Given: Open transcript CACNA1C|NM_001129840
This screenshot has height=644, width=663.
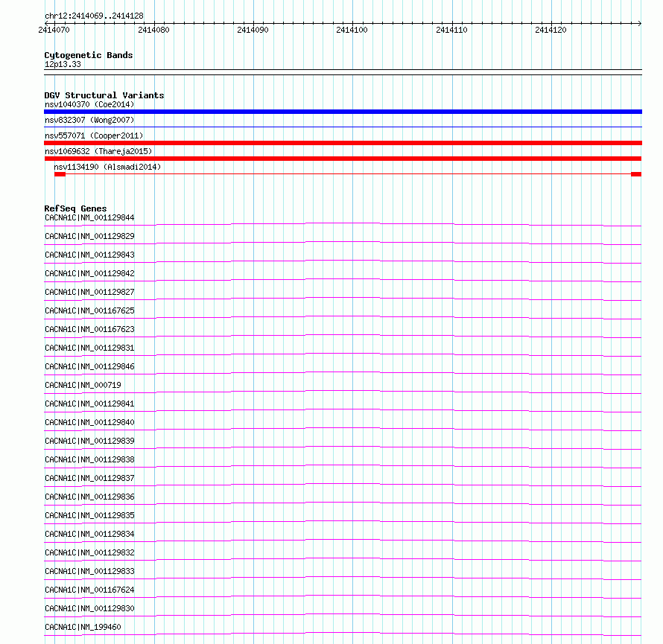Looking at the screenshot, I should click(x=89, y=422).
